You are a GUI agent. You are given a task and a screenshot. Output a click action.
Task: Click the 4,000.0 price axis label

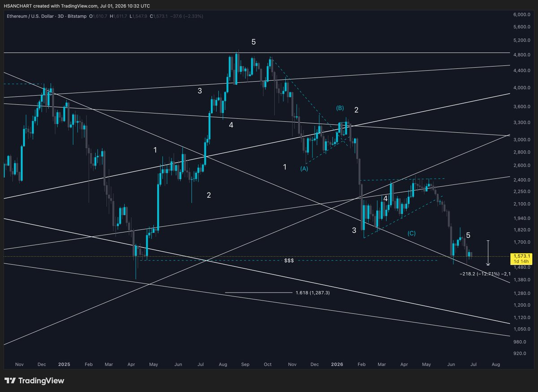[523, 88]
